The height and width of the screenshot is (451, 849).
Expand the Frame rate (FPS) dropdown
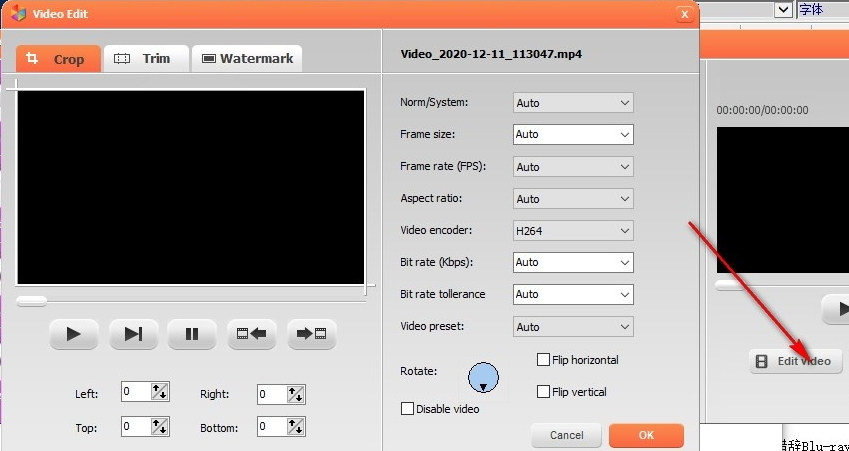tap(573, 167)
